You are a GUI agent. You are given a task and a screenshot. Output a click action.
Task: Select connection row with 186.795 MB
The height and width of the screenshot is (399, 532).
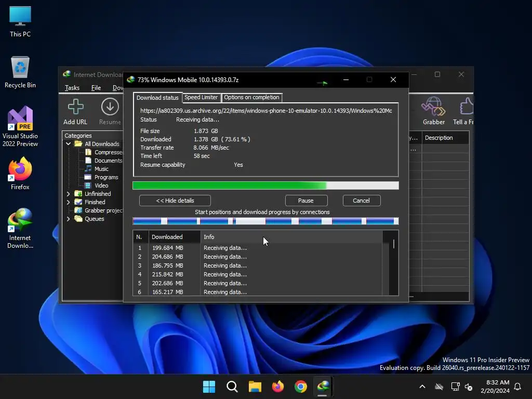(258, 265)
